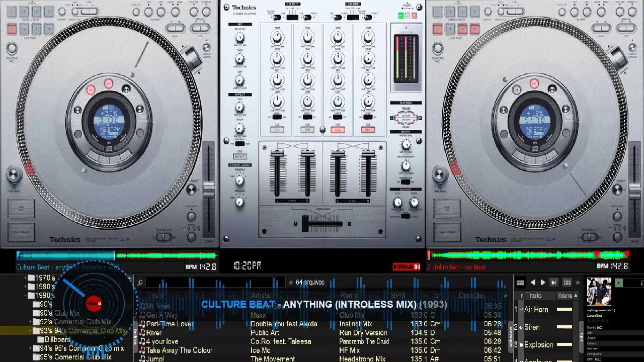Click the Master Balance knob
Viewport: 644px width, 362px height.
[406, 166]
